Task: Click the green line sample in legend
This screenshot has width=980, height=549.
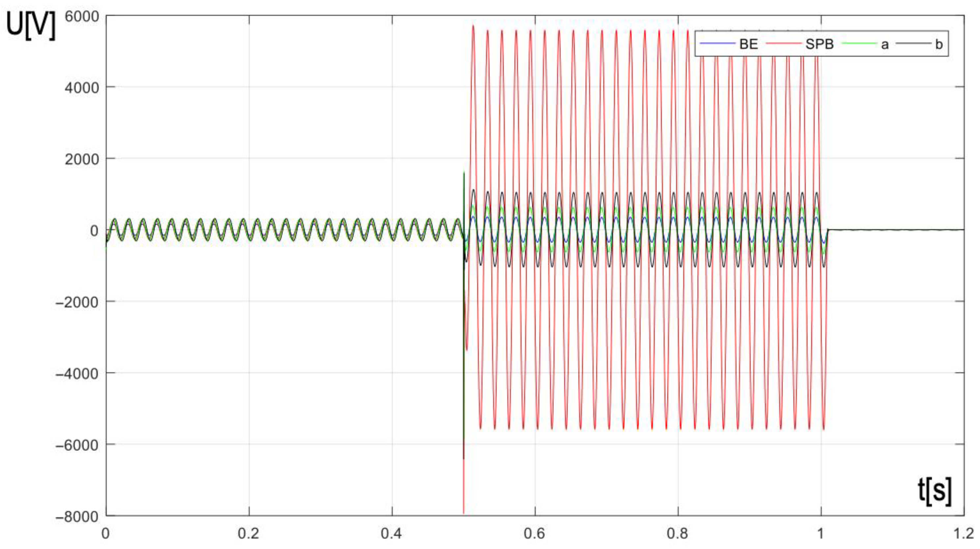Action: click(x=859, y=44)
